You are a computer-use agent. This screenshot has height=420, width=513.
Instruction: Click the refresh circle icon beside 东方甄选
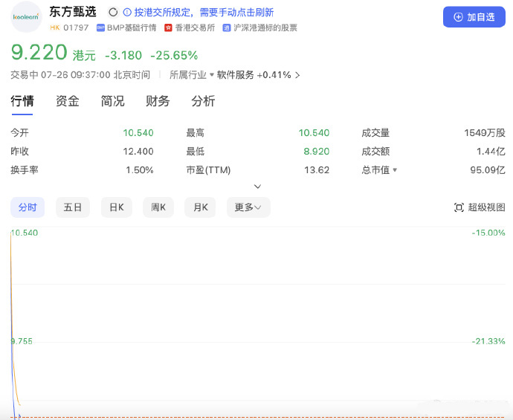113,13
